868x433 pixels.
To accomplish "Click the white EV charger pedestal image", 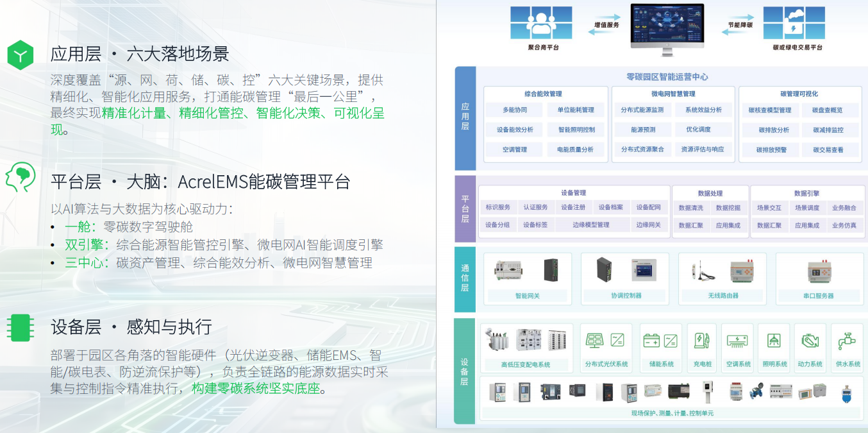I will tap(707, 391).
